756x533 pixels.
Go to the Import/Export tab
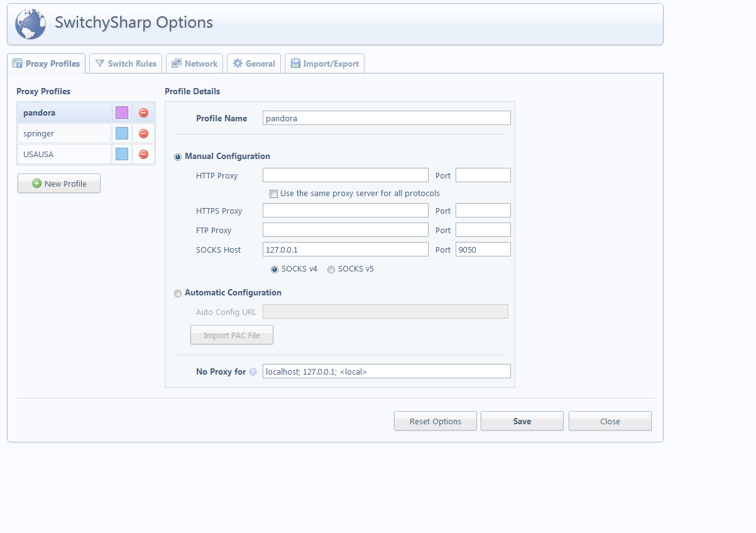(324, 63)
